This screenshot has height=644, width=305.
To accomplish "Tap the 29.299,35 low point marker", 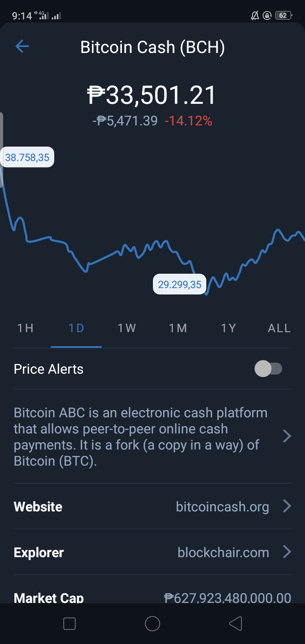I will (x=180, y=284).
